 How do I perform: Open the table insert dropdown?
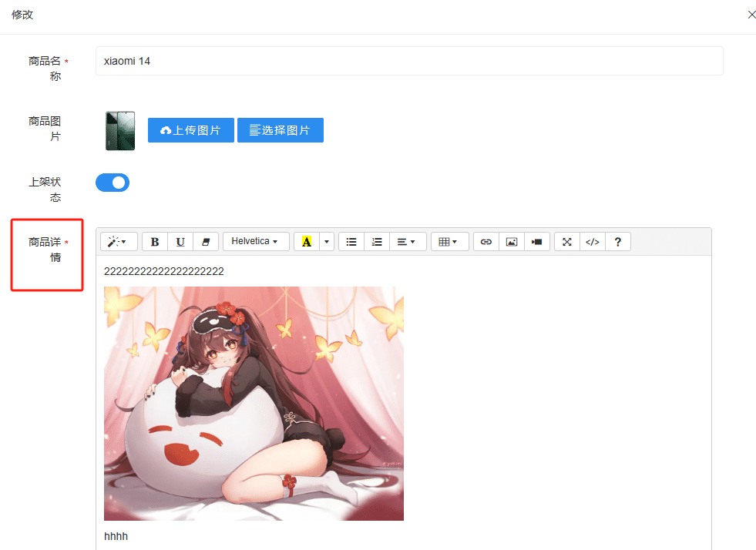pyautogui.click(x=449, y=242)
